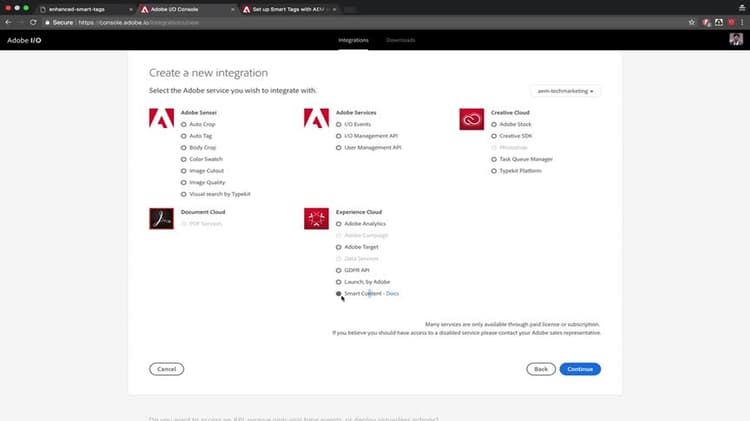Open the Smart Content Docs link
The height and width of the screenshot is (421, 750).
[392, 294]
